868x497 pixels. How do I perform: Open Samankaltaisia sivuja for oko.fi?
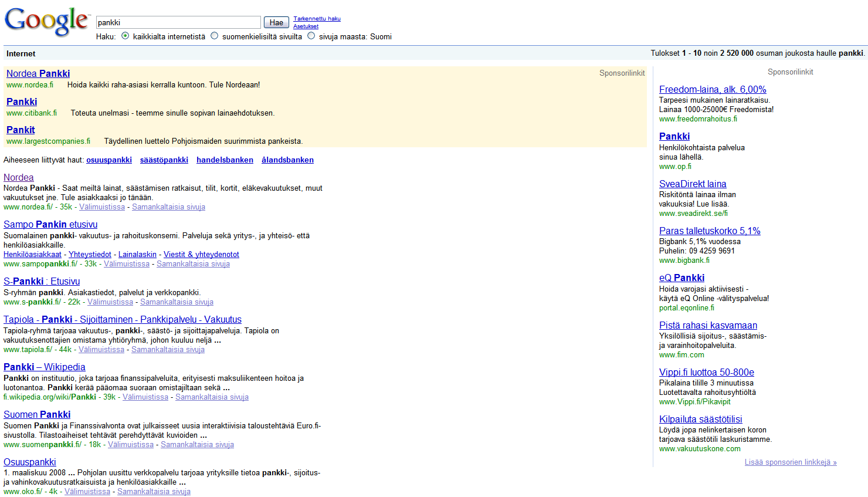pos(154,492)
